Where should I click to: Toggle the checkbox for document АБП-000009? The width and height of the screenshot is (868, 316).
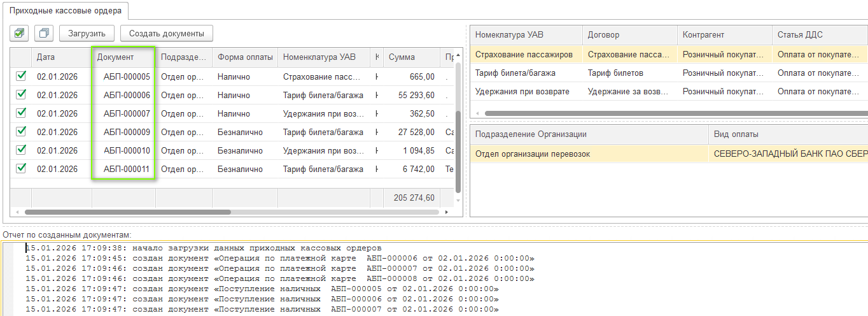[21, 132]
